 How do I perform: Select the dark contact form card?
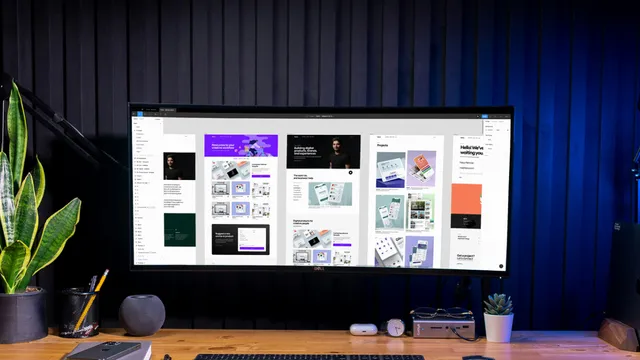pos(240,240)
